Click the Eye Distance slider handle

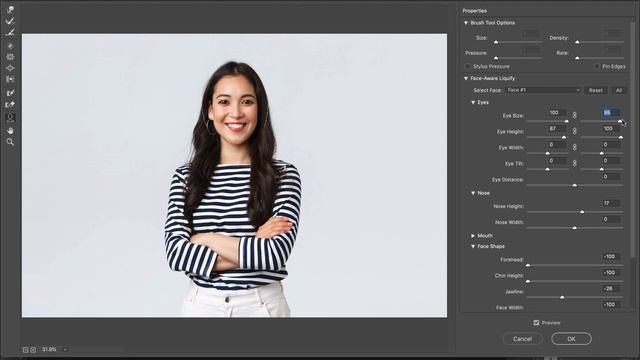click(575, 185)
